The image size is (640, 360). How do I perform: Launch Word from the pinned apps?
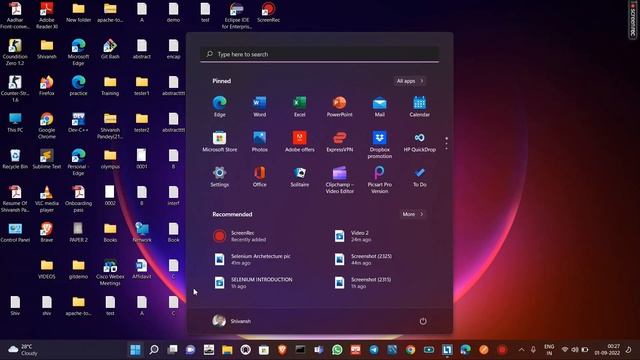pos(260,107)
